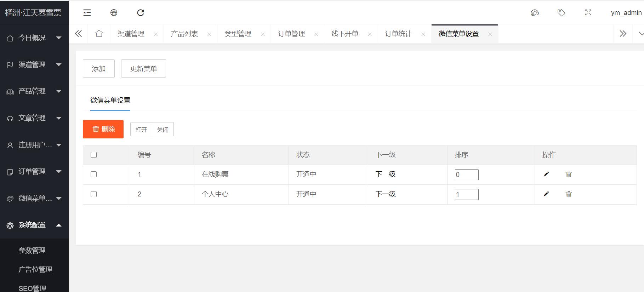Open the tab options dropdown chevron

click(640, 34)
